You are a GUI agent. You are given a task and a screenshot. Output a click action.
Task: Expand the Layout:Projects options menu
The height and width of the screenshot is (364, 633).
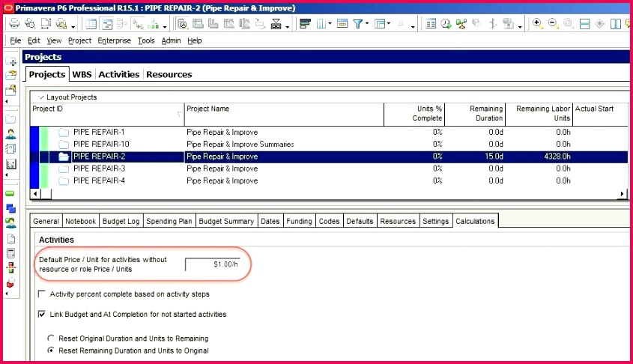(40, 97)
